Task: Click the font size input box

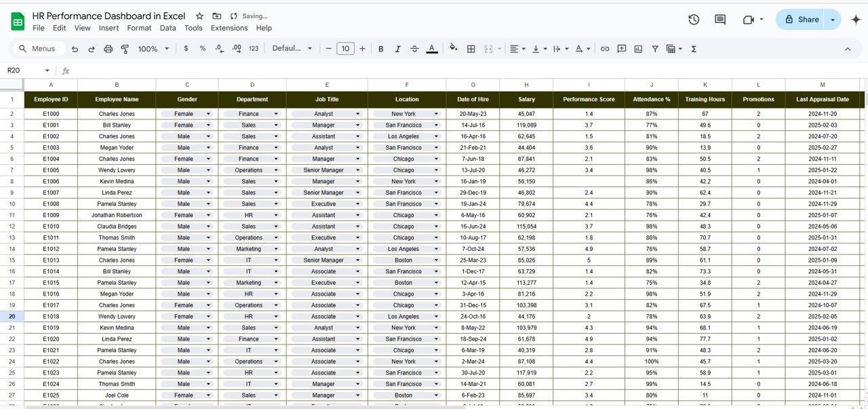Action: 346,49
